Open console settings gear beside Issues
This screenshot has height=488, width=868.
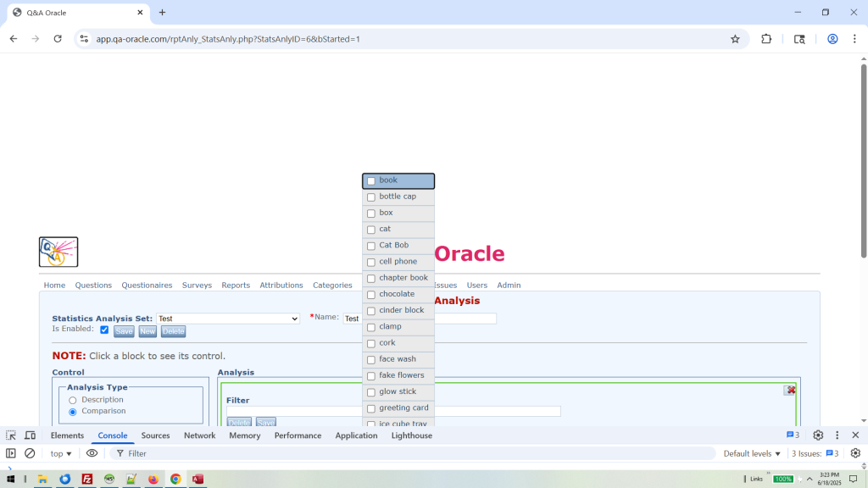pos(855,453)
